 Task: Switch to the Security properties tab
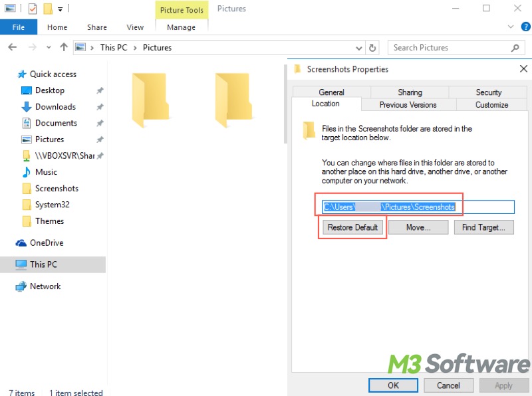click(488, 92)
